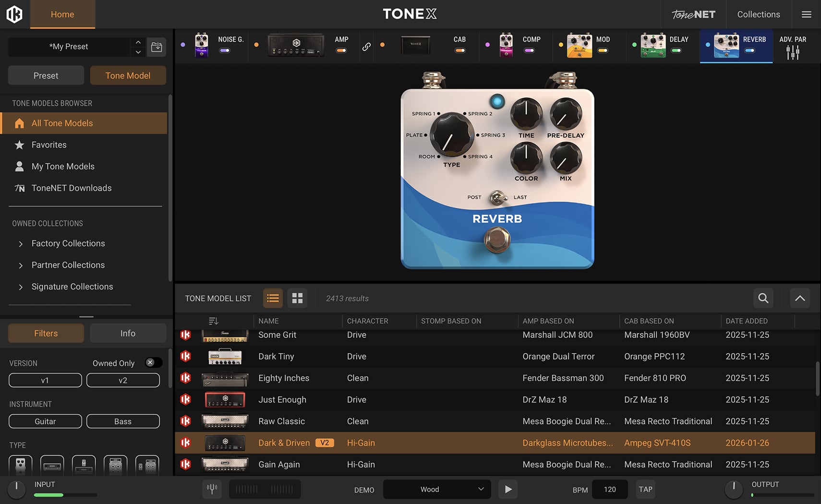Click the save preset folder icon
Image resolution: width=821 pixels, height=504 pixels.
coord(157,47)
